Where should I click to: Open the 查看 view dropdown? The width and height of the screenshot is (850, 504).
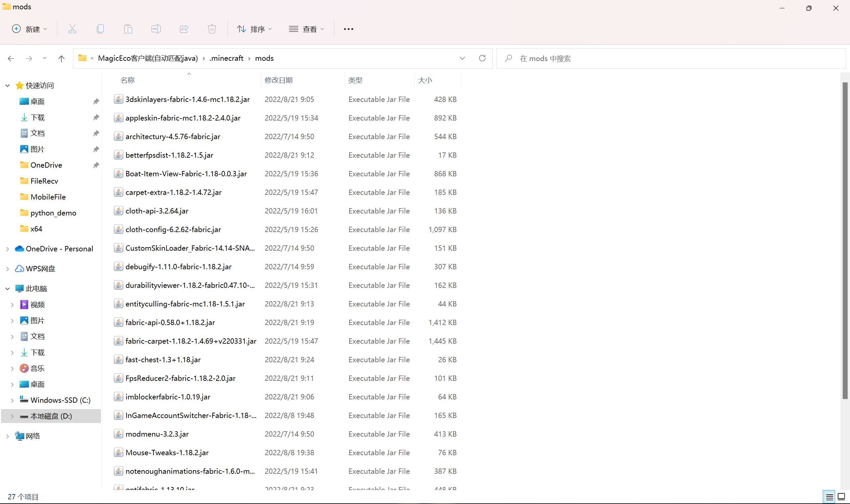click(307, 29)
